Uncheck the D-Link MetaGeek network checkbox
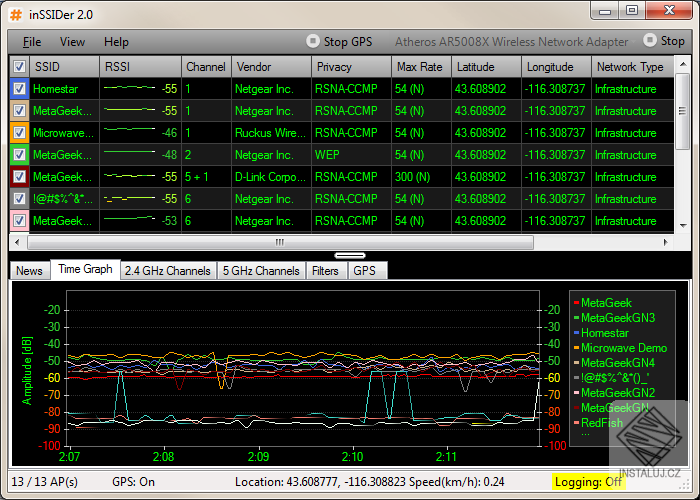This screenshot has width=700, height=500. click(x=19, y=177)
